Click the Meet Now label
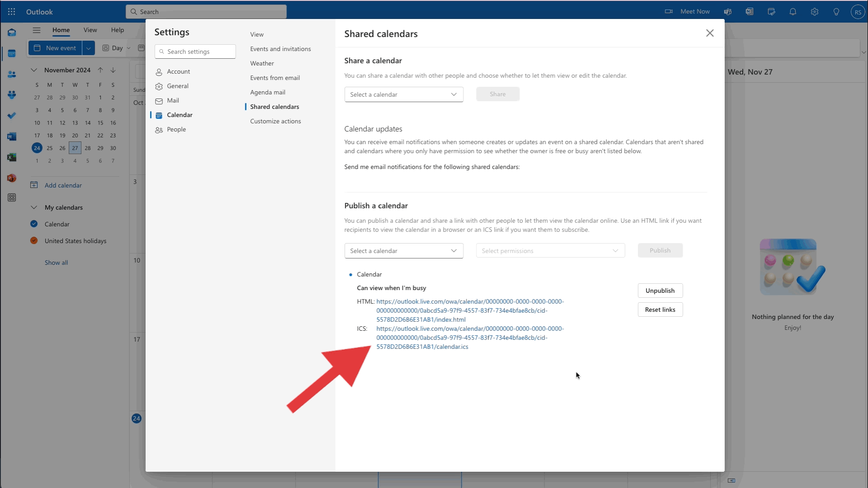The width and height of the screenshot is (868, 488). (695, 12)
